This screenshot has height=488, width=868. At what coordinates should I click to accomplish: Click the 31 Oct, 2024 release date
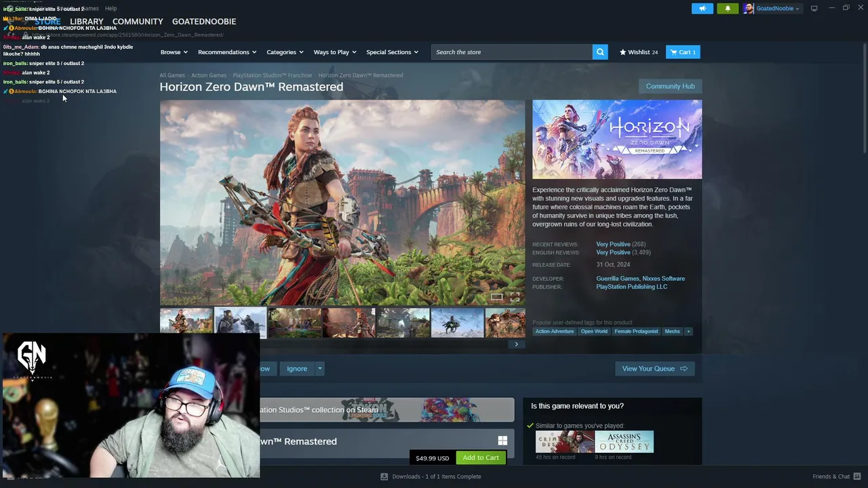pyautogui.click(x=613, y=264)
